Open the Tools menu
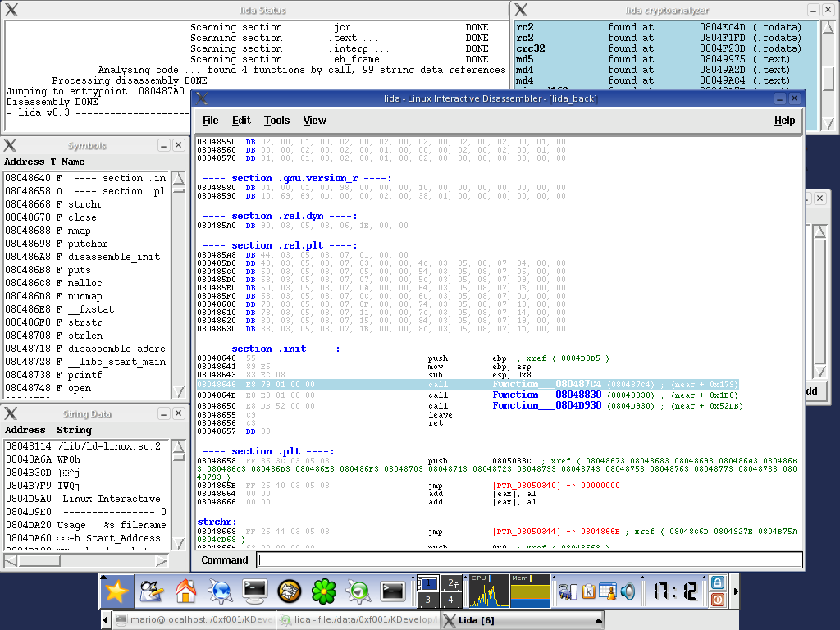This screenshot has height=630, width=840. [x=277, y=121]
